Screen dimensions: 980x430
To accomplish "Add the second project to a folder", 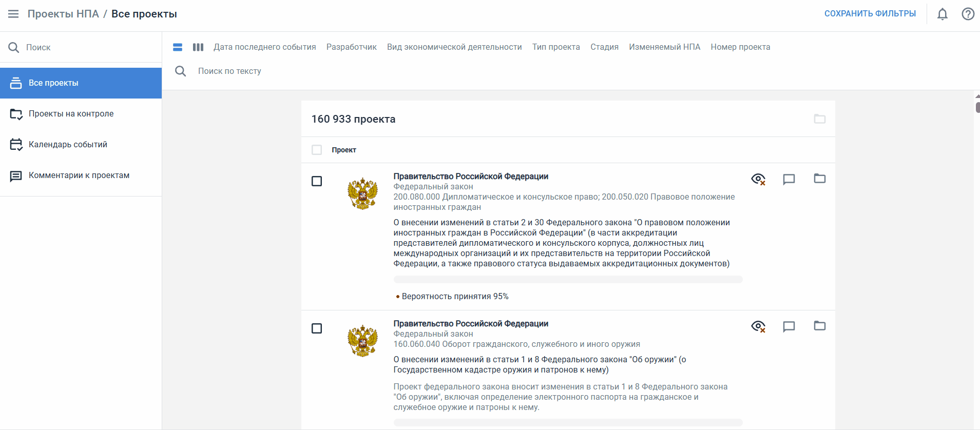I will (819, 326).
